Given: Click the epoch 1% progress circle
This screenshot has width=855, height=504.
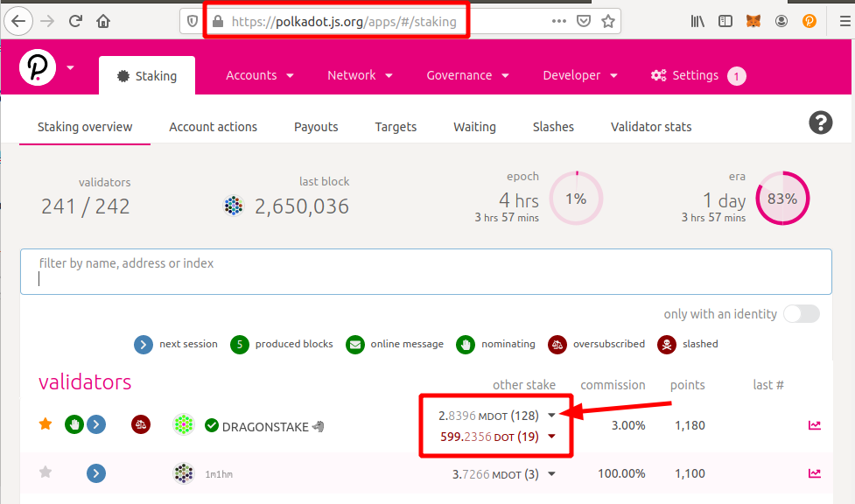Looking at the screenshot, I should 576,198.
